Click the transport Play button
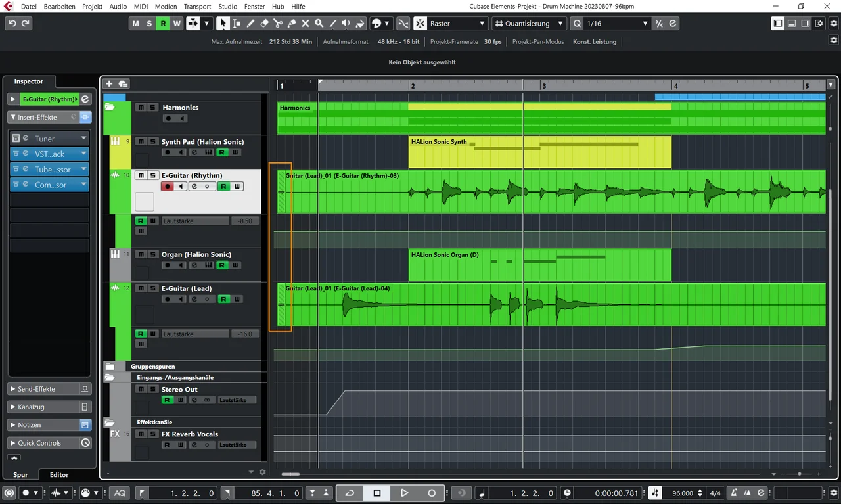The image size is (841, 504). pos(405,493)
